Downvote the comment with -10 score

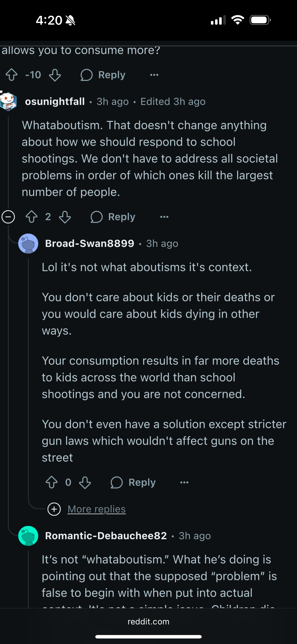coord(55,75)
